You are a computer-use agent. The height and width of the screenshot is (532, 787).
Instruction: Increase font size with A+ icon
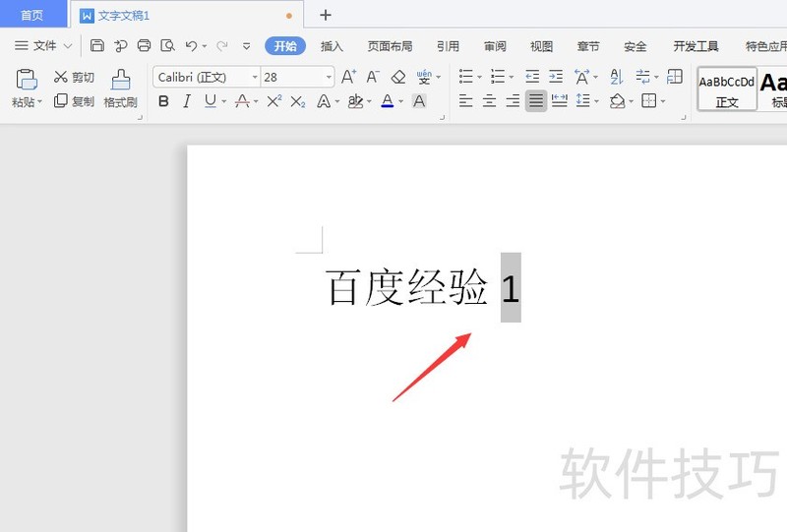point(349,77)
